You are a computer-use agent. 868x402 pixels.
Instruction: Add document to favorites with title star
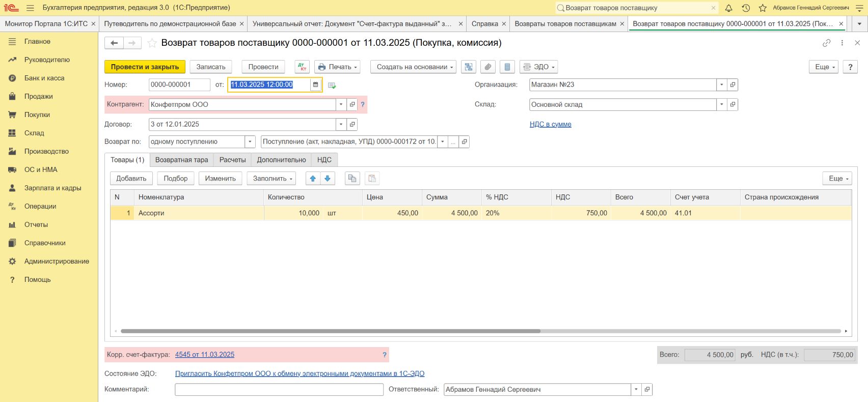[152, 43]
